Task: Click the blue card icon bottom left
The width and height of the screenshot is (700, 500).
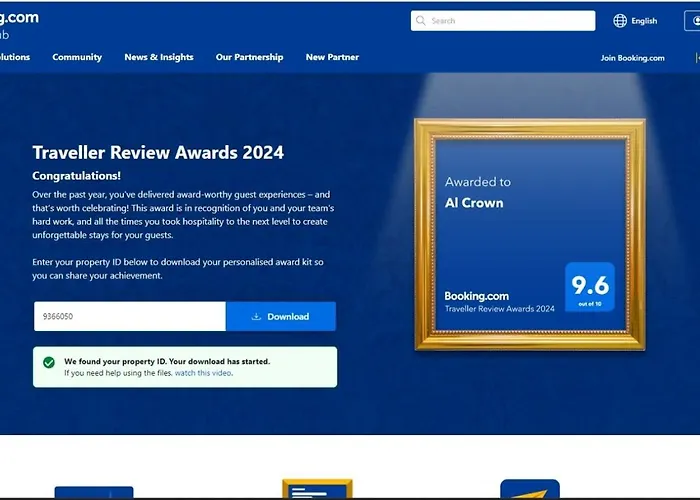Action: (x=94, y=492)
